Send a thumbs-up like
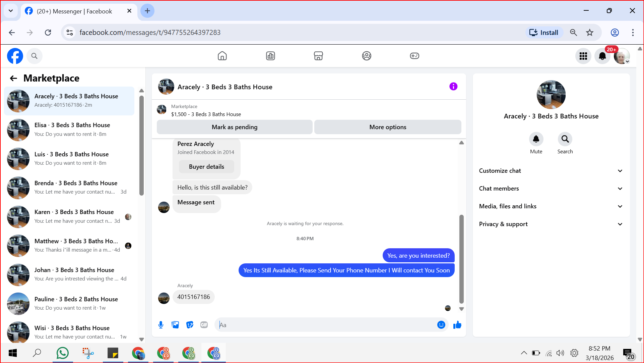 (457, 325)
